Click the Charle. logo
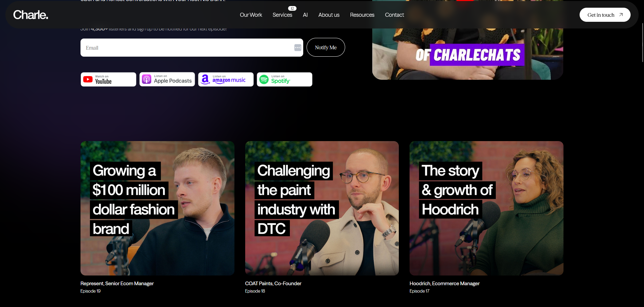Image resolution: width=644 pixels, height=307 pixels. point(31,15)
